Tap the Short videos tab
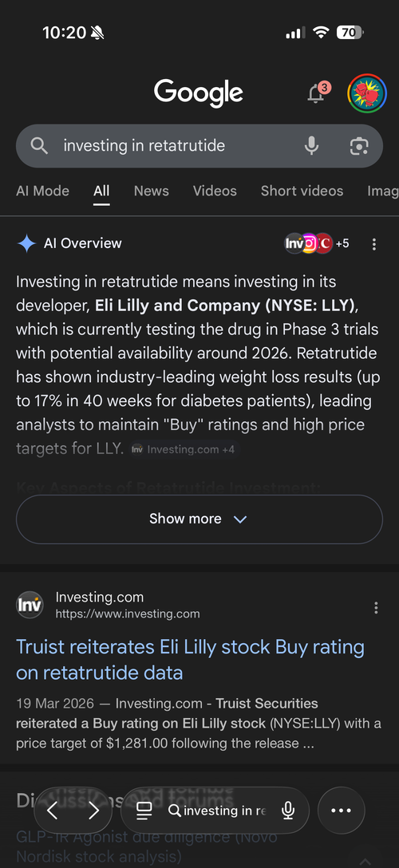The width and height of the screenshot is (399, 868). (x=302, y=191)
